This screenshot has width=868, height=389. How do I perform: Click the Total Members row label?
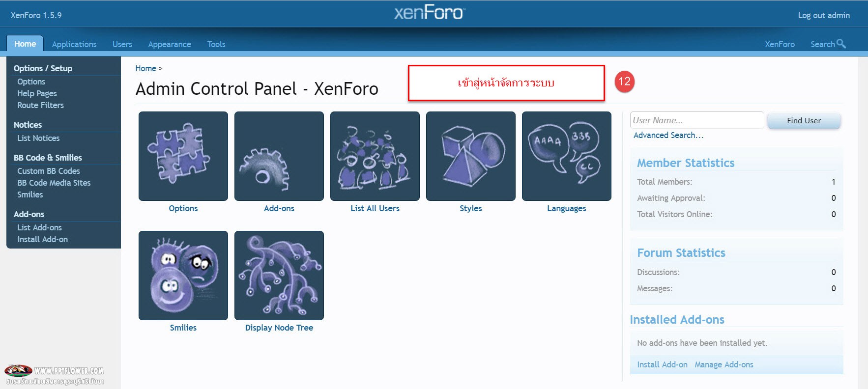(x=665, y=182)
